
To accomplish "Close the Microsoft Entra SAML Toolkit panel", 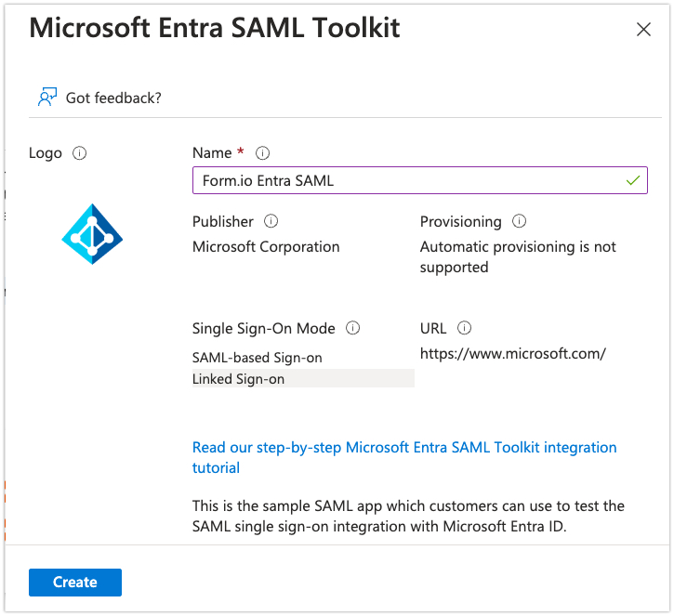I will tap(643, 30).
